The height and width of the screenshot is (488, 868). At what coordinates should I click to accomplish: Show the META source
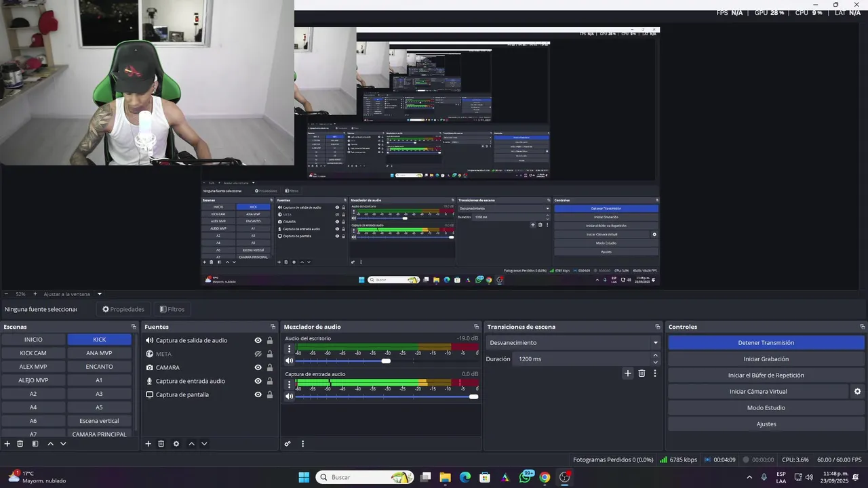(x=258, y=354)
